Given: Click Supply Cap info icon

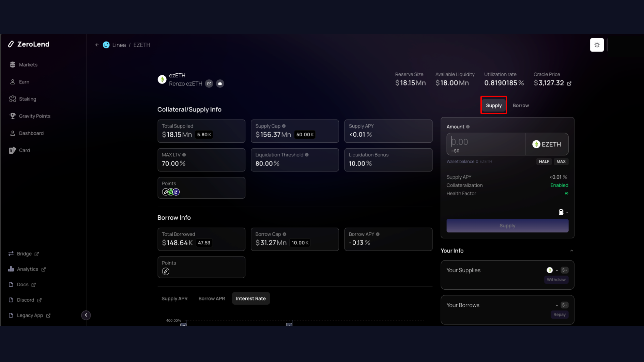Looking at the screenshot, I should 284,126.
